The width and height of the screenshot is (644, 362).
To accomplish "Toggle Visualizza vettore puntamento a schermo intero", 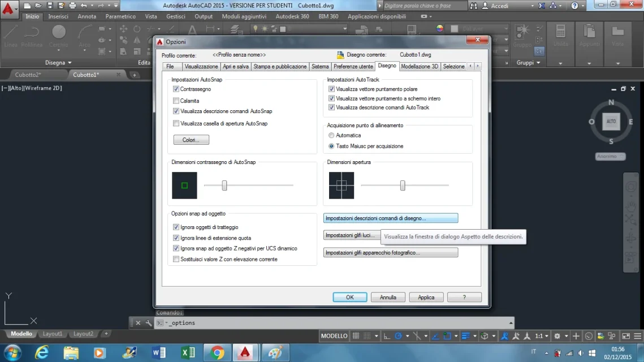I will pos(331,98).
